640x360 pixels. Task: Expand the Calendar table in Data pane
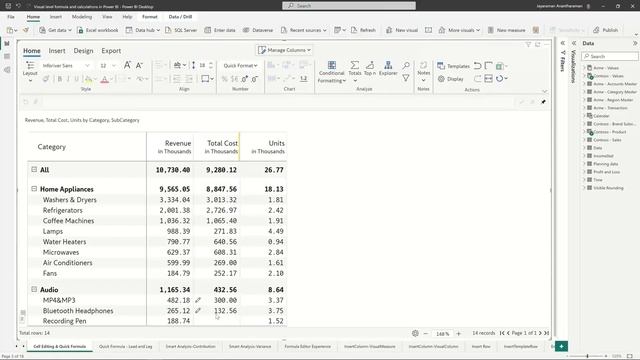coord(584,116)
